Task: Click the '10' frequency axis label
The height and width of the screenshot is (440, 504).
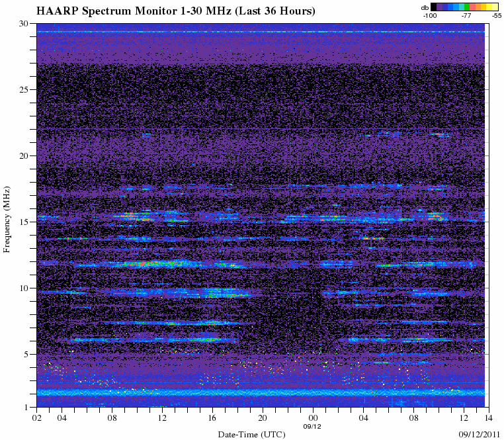Action: tap(24, 288)
